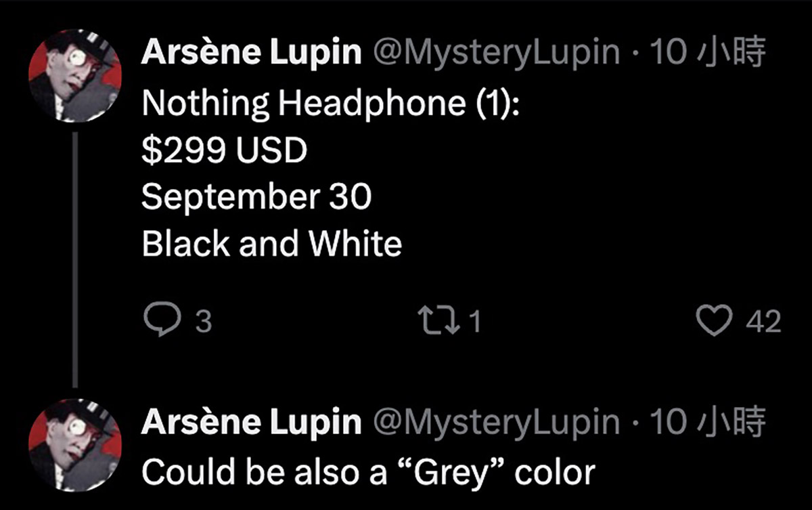Screen dimensions: 812x510
Task: Click the reply speech bubble icon
Action: (x=160, y=320)
